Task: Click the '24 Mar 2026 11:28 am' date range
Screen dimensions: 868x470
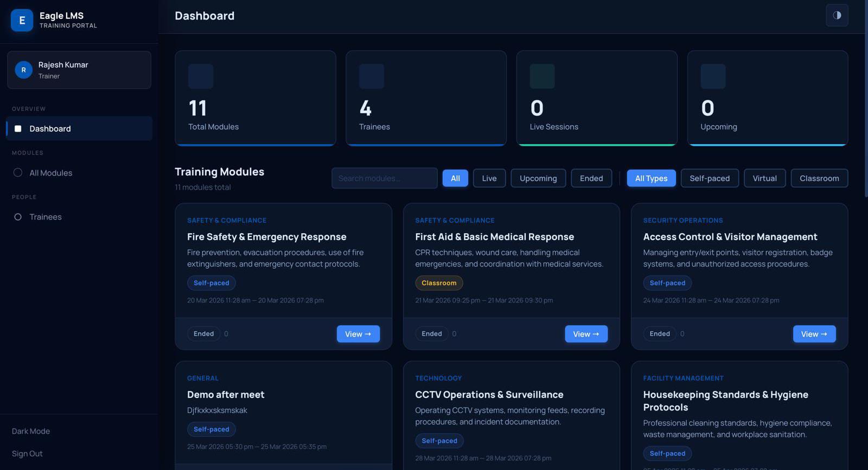Action: 711,300
